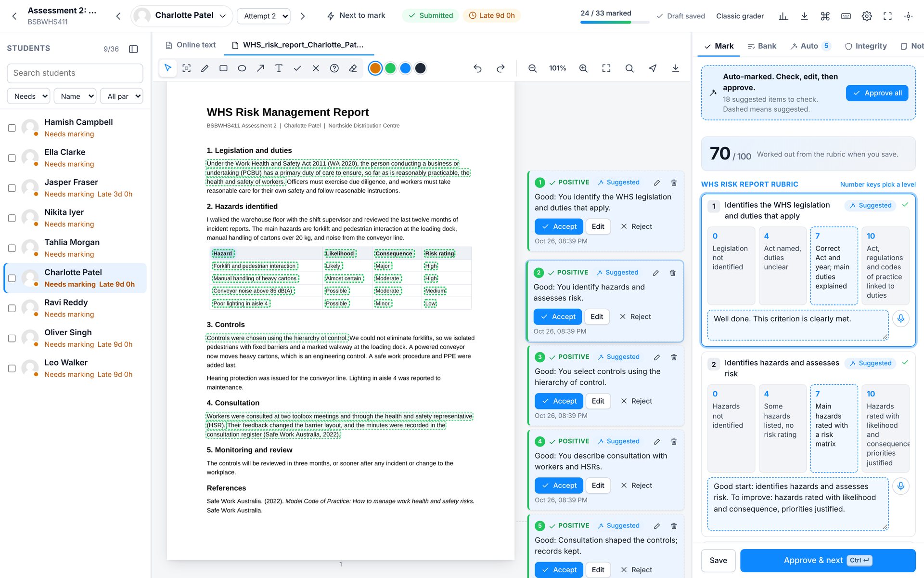Pick the orange annotation color
924x578 pixels.
pos(375,68)
